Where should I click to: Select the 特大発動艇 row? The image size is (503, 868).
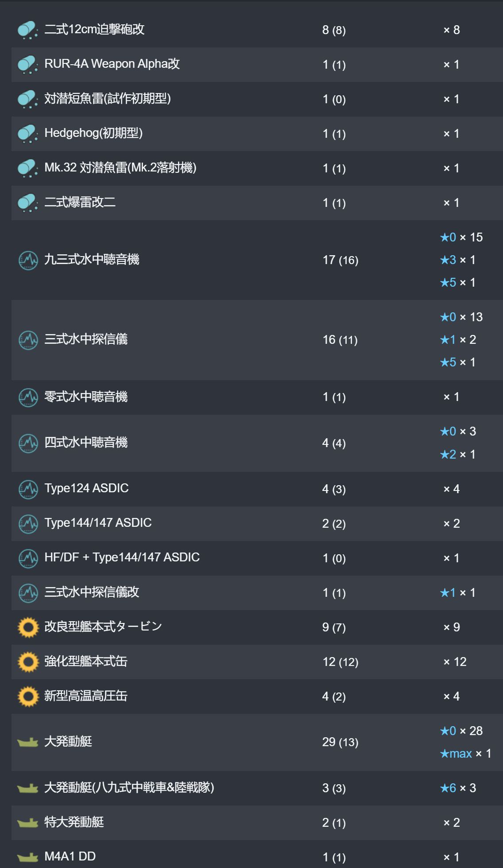[257, 823]
